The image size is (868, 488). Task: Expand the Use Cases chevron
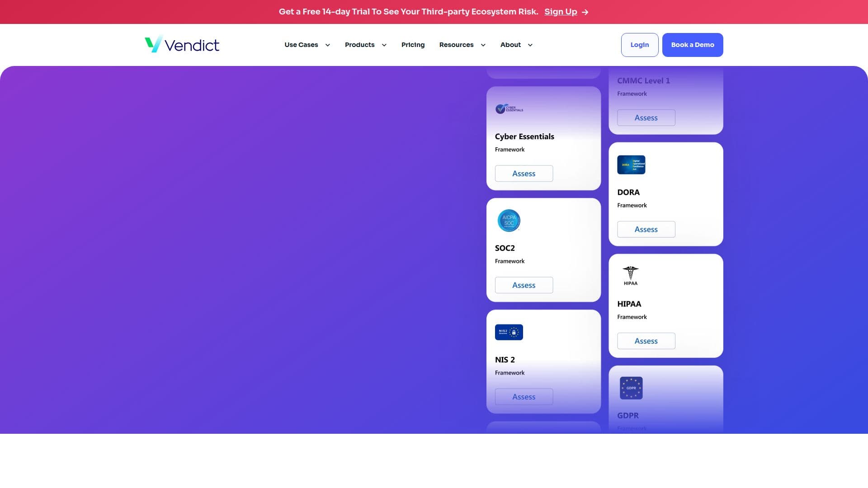tap(328, 45)
